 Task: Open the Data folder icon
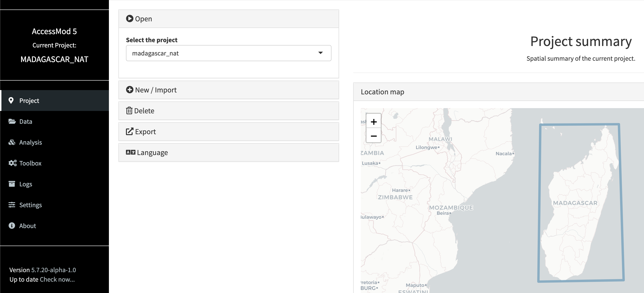(x=12, y=121)
